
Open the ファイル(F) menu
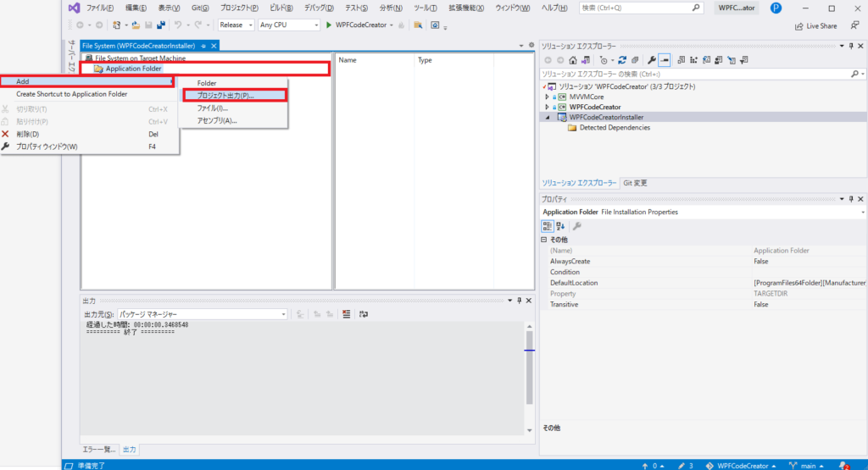click(100, 8)
